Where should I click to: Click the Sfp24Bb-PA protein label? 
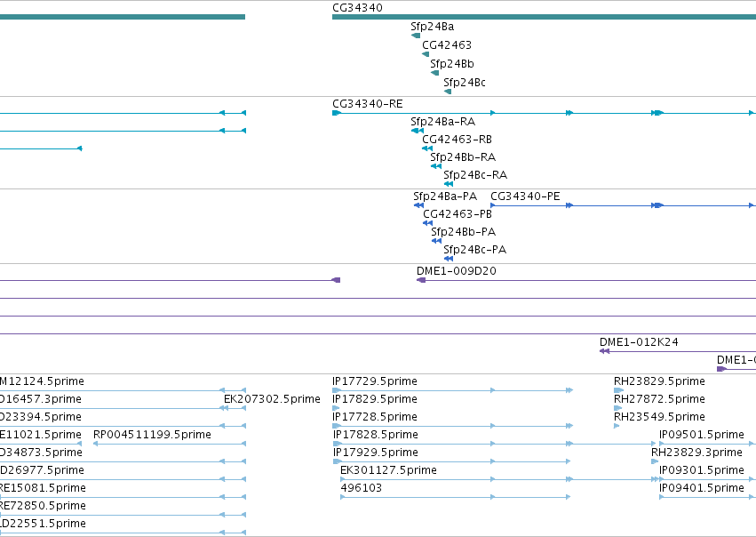(x=464, y=233)
